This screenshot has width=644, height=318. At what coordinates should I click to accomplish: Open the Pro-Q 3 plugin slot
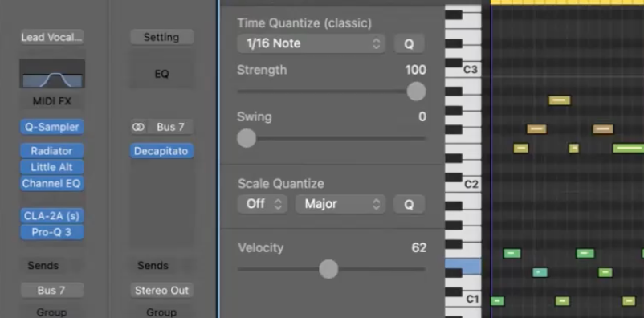click(52, 232)
